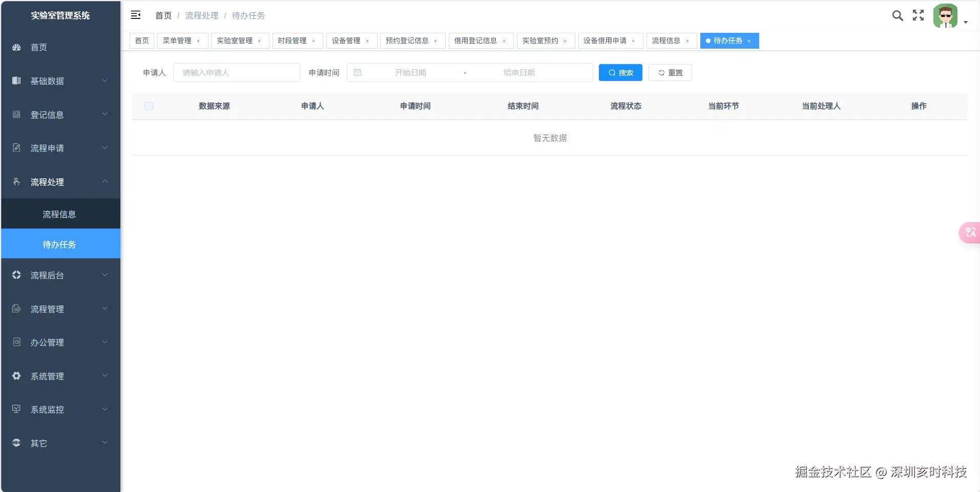Expand the 登记信息 menu
Screen dimensions: 980x492
coord(105,114)
